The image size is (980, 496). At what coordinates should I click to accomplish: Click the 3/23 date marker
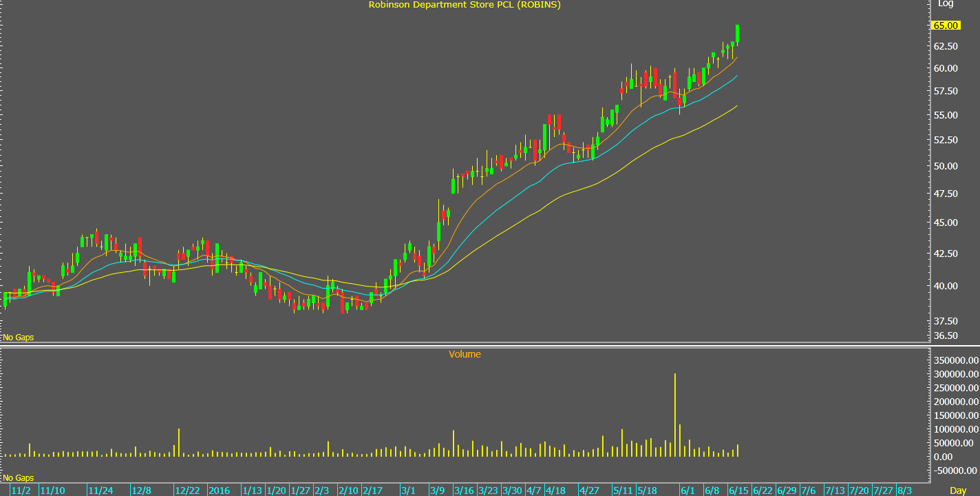click(489, 490)
